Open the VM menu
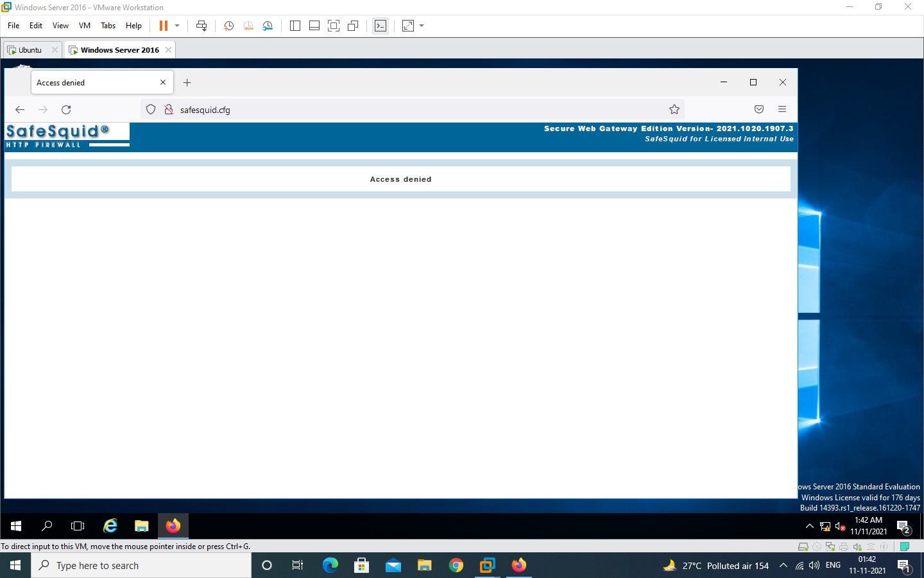 coord(85,26)
